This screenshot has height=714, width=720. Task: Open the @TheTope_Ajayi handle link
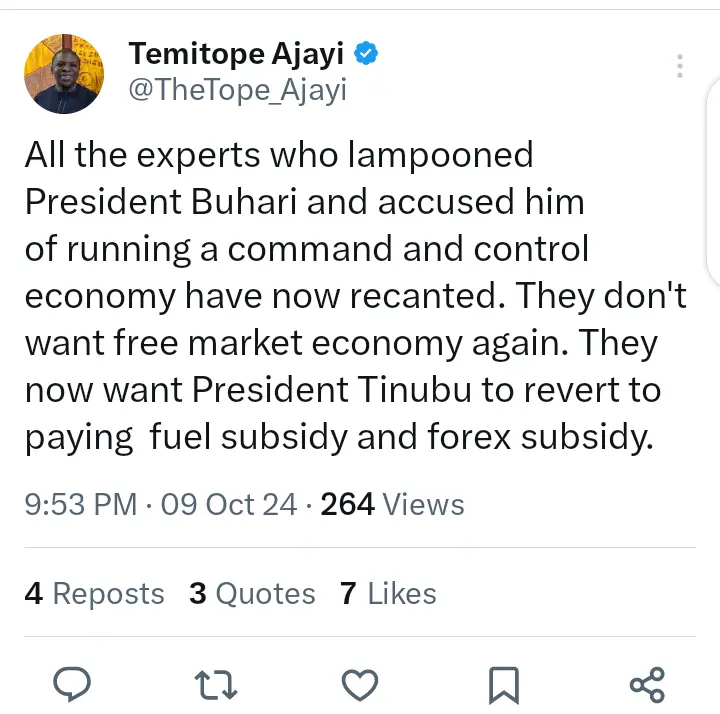click(x=238, y=90)
